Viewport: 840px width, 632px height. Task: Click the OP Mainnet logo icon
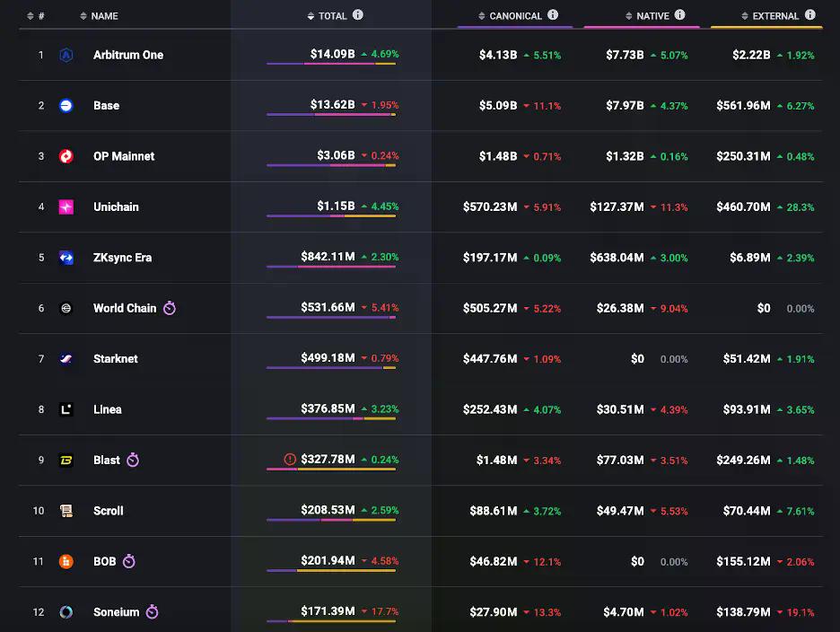point(66,156)
